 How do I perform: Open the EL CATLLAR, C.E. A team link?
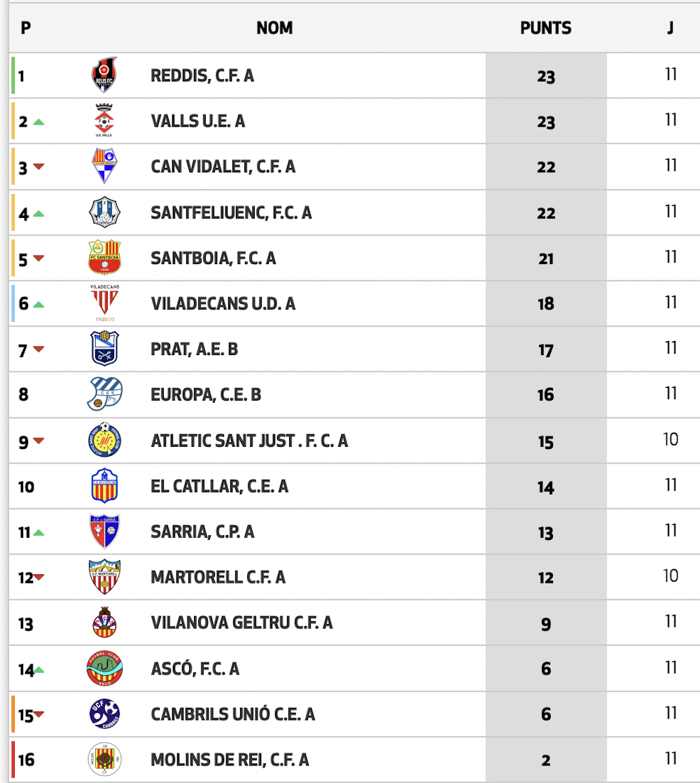pyautogui.click(x=220, y=486)
